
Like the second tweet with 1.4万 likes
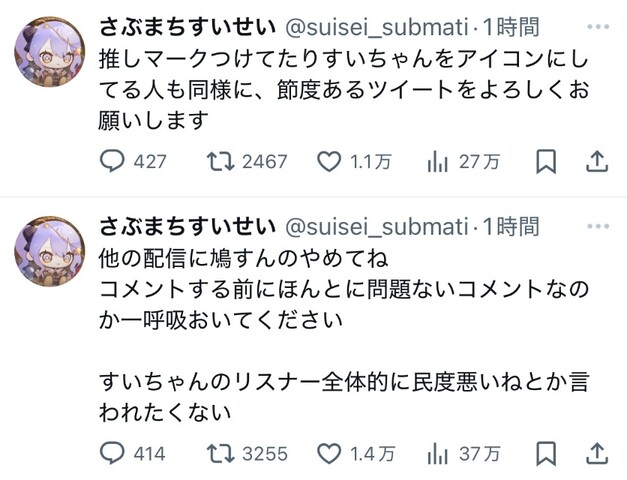pyautogui.click(x=355, y=454)
